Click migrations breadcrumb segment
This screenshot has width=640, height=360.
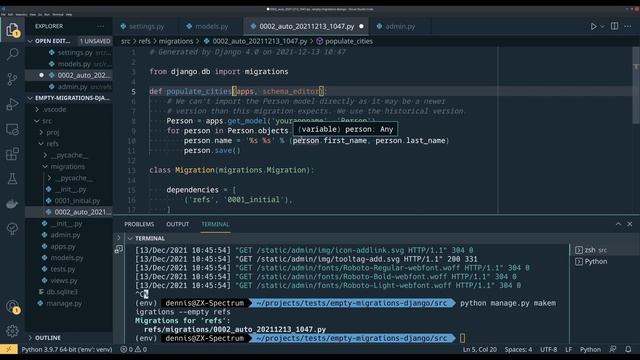tap(176, 41)
